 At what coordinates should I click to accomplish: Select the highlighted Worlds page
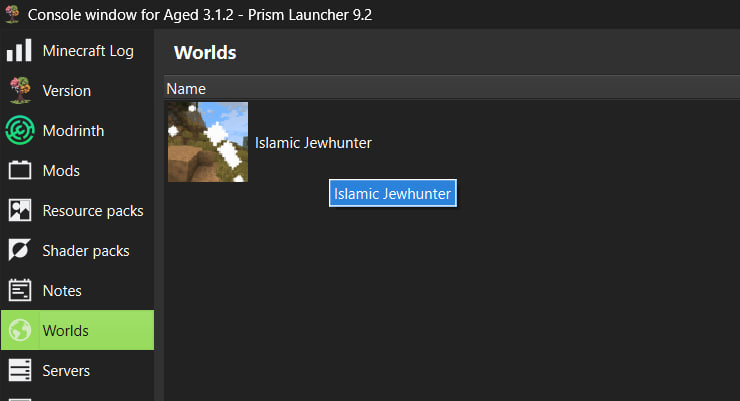coord(77,330)
